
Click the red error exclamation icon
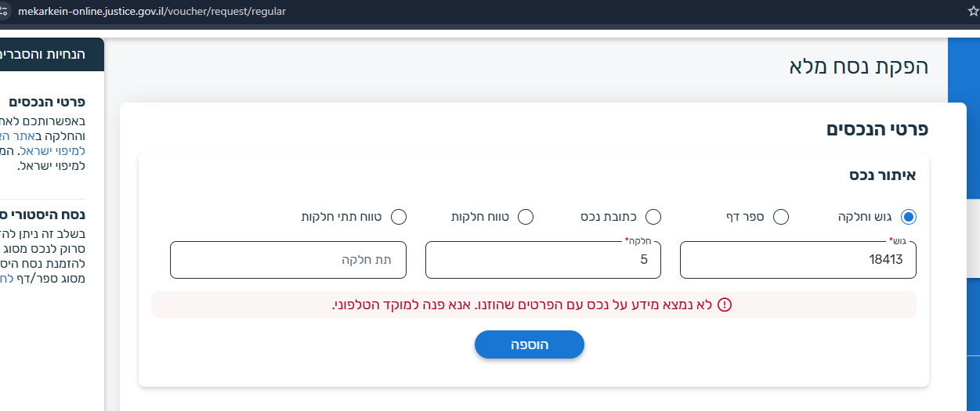coord(724,305)
